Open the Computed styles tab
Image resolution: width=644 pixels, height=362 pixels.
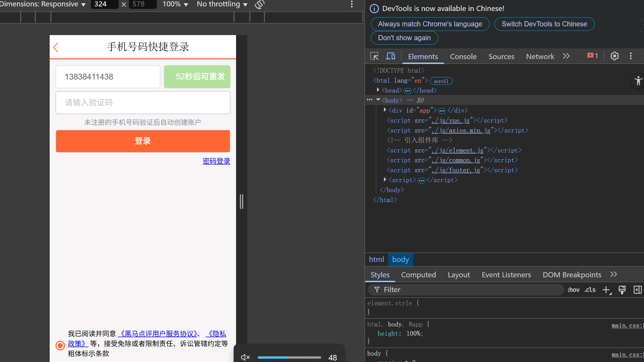[418, 275]
